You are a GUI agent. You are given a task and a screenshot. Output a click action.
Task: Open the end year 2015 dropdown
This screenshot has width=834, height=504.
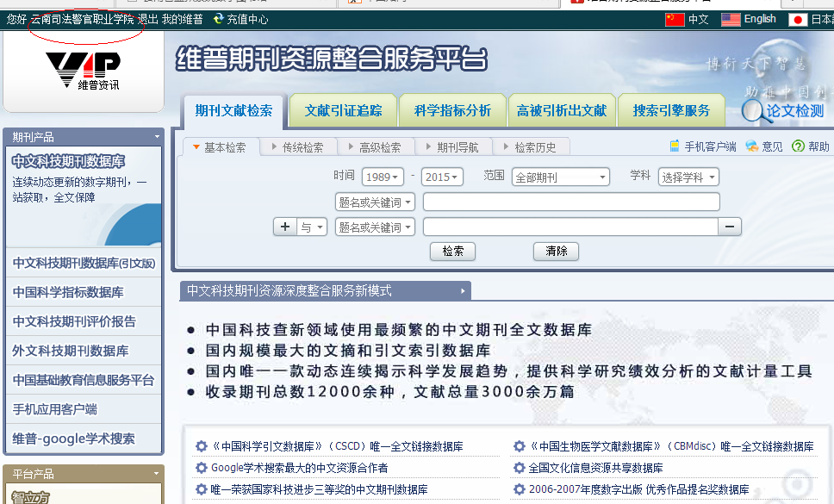point(442,177)
